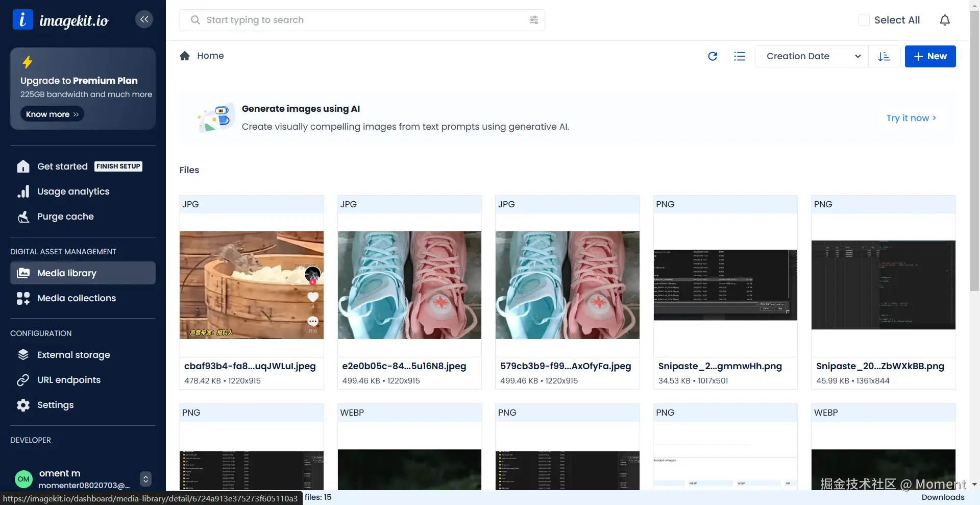This screenshot has width=980, height=505.
Task: Click the External storage layers icon
Action: (23, 355)
